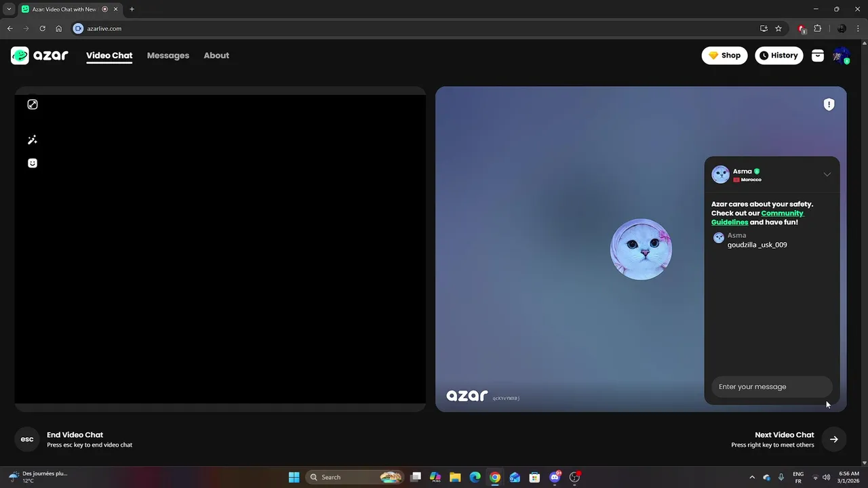Click the Morocco country label
This screenshot has width=868, height=488.
(747, 180)
